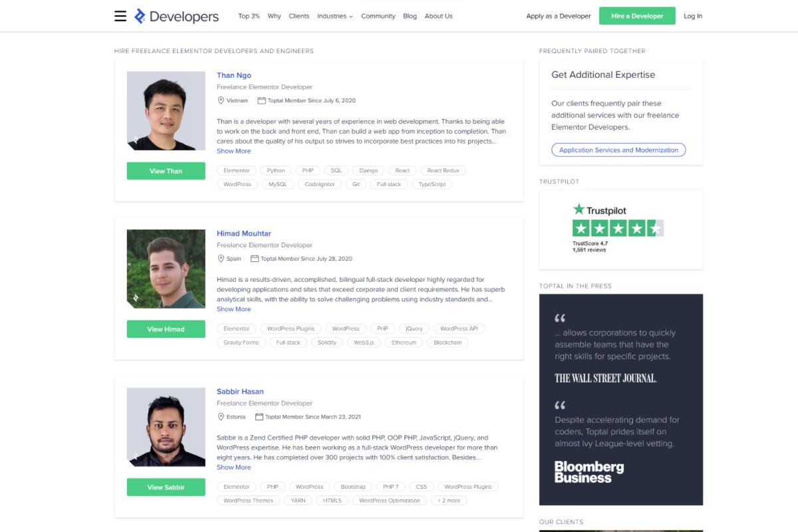Expand Show More under Than's bio

pyautogui.click(x=234, y=151)
